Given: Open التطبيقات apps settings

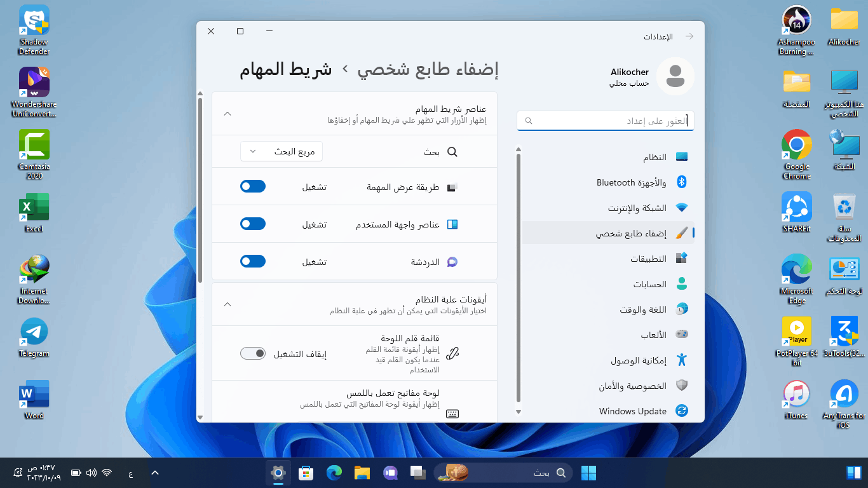Looking at the screenshot, I should click(608, 259).
